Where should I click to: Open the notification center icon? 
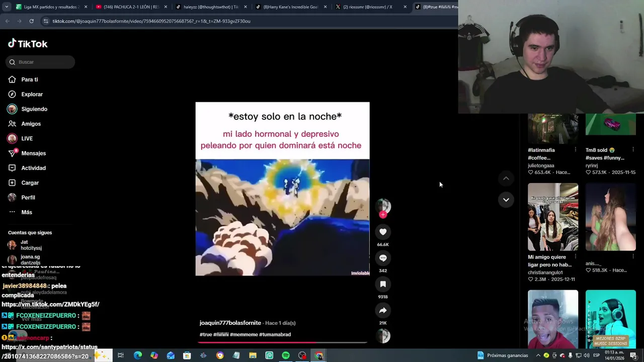tap(633, 355)
